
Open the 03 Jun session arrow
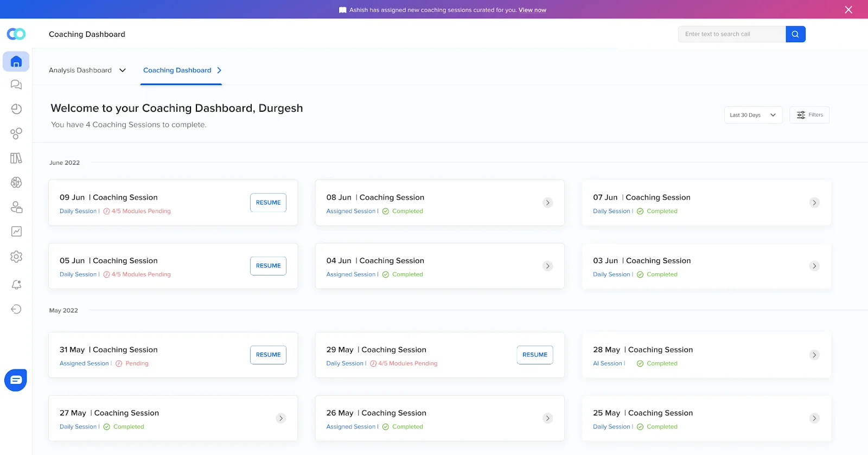(814, 266)
